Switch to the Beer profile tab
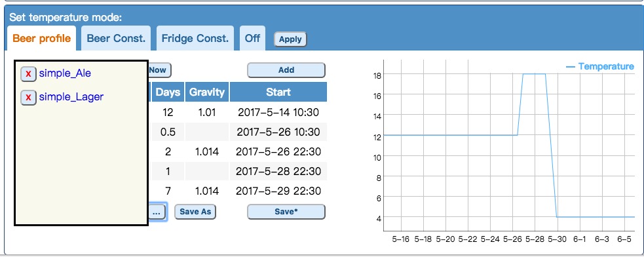Image resolution: width=644 pixels, height=257 pixels. pos(41,39)
